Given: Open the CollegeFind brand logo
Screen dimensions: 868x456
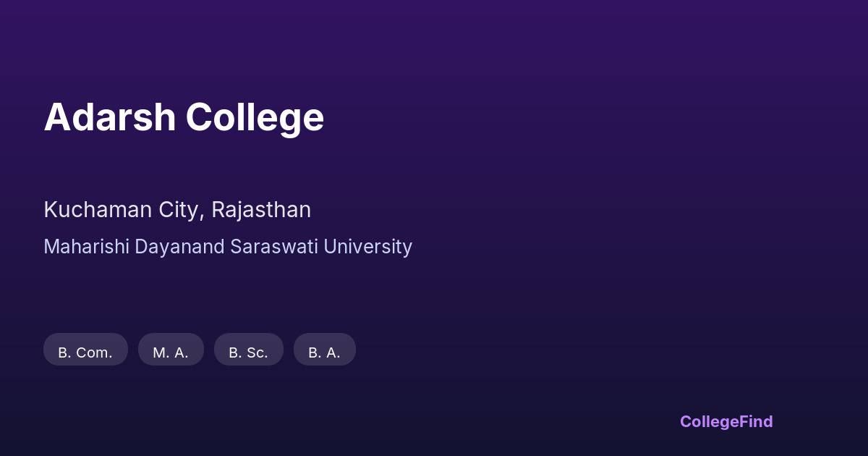Looking at the screenshot, I should pyautogui.click(x=726, y=421).
